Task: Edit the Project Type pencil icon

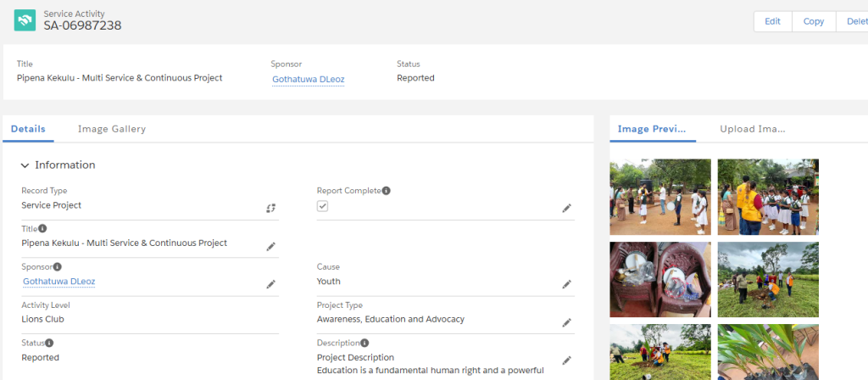Action: (x=566, y=322)
